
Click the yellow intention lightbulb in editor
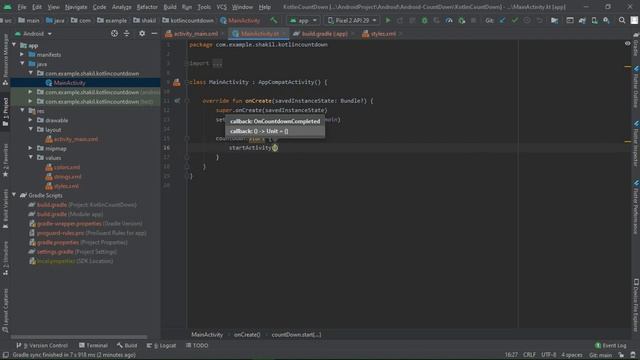pyautogui.click(x=275, y=148)
